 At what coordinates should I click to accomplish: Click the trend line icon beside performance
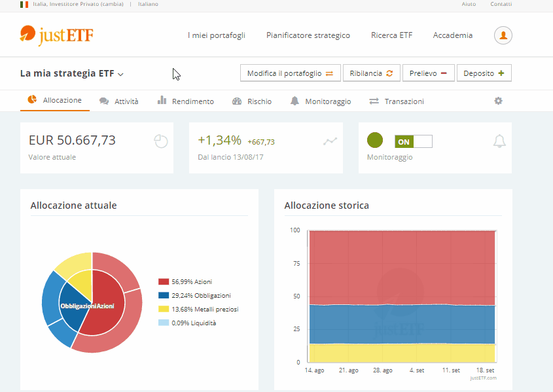pos(330,141)
